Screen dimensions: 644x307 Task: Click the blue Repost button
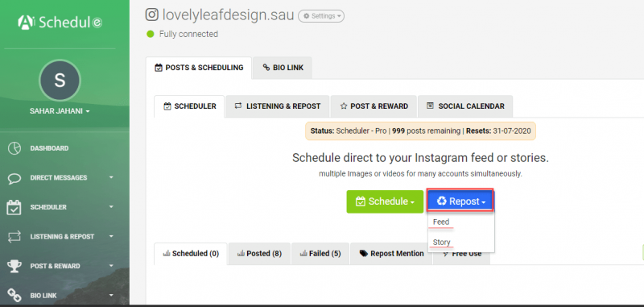(460, 201)
